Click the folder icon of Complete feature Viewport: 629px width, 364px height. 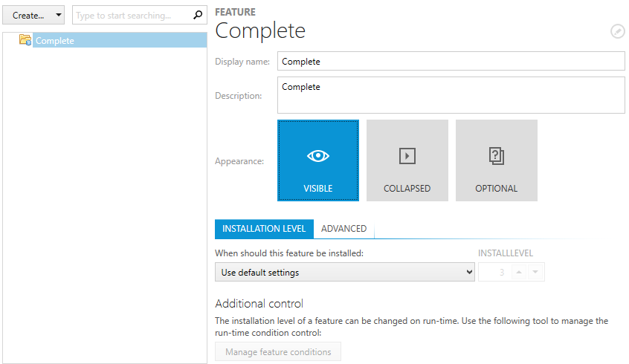(25, 40)
